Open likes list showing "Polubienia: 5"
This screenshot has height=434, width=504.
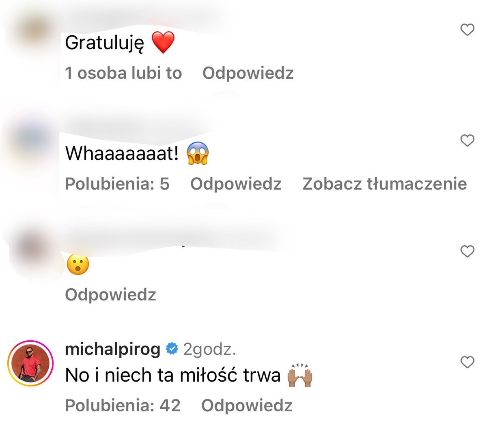pyautogui.click(x=117, y=184)
